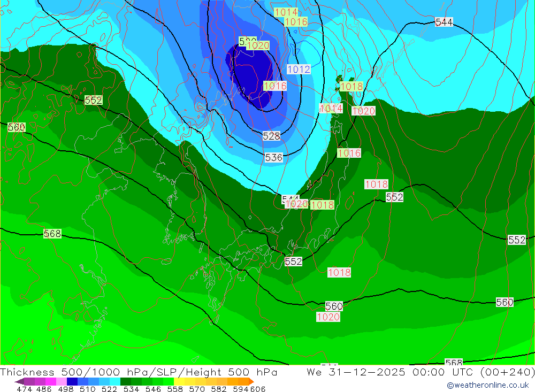Click the 568 contour label on the left side
Viewport: 535px width, 392px height.
[x=52, y=234]
